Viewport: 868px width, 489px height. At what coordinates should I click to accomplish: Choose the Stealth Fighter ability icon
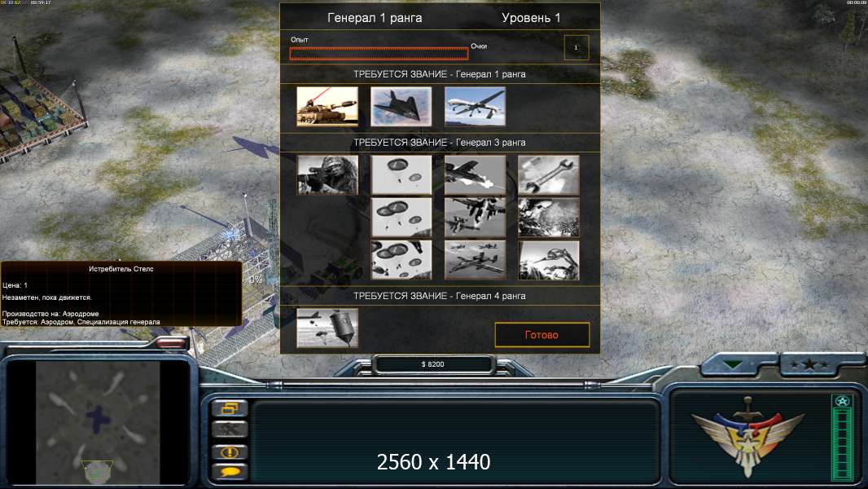click(401, 106)
